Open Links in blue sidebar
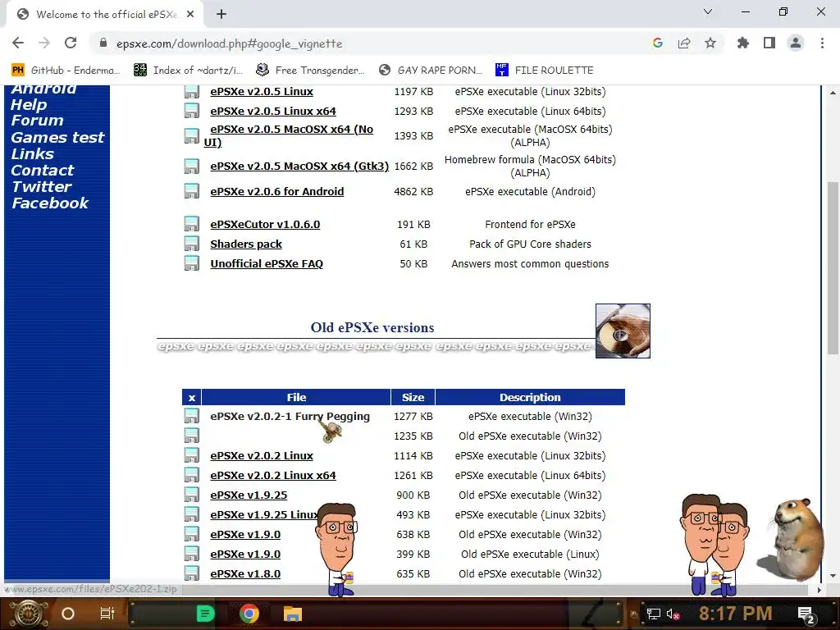The height and width of the screenshot is (630, 840). 32,154
